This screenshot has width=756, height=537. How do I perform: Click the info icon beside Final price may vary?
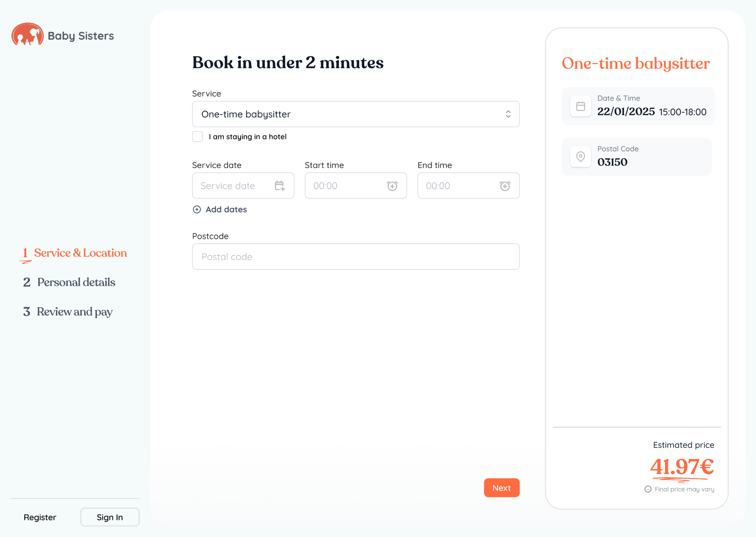648,489
